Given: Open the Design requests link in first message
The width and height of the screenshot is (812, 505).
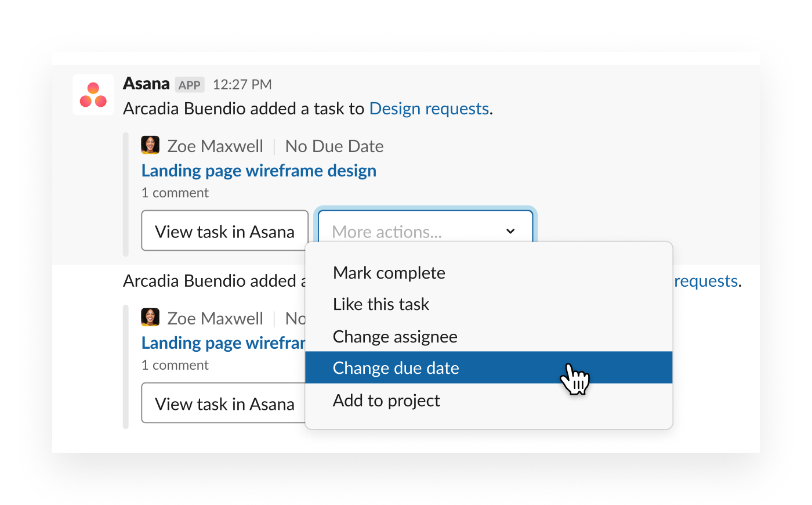Looking at the screenshot, I should 429,109.
